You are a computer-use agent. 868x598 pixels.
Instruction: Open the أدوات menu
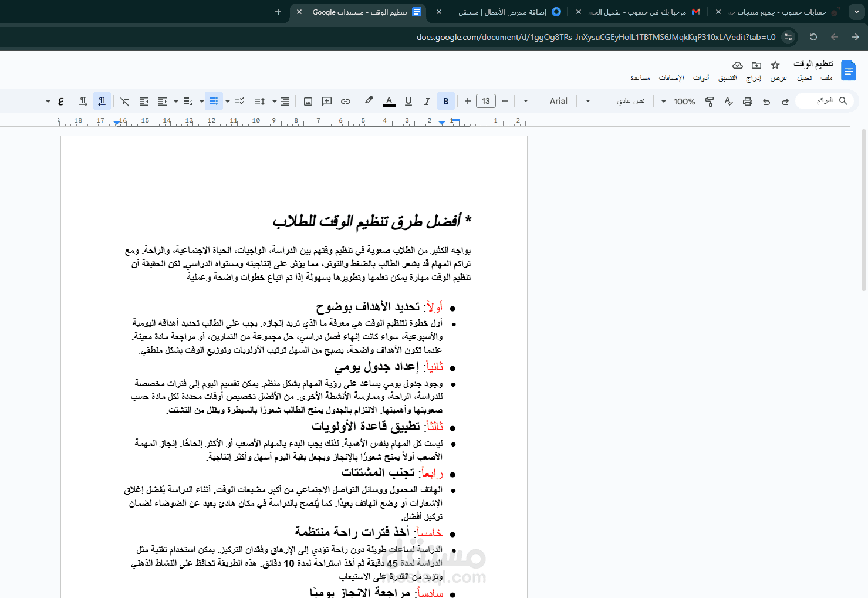click(701, 78)
